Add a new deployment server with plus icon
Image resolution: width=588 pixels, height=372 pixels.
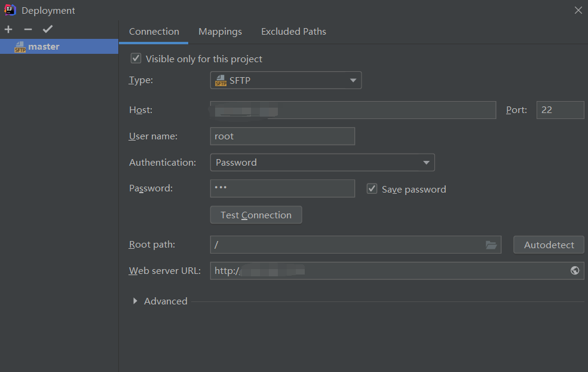click(8, 29)
